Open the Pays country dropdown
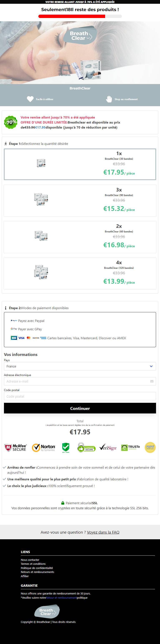Image resolution: width=160 pixels, height=644 pixels. 80,366
